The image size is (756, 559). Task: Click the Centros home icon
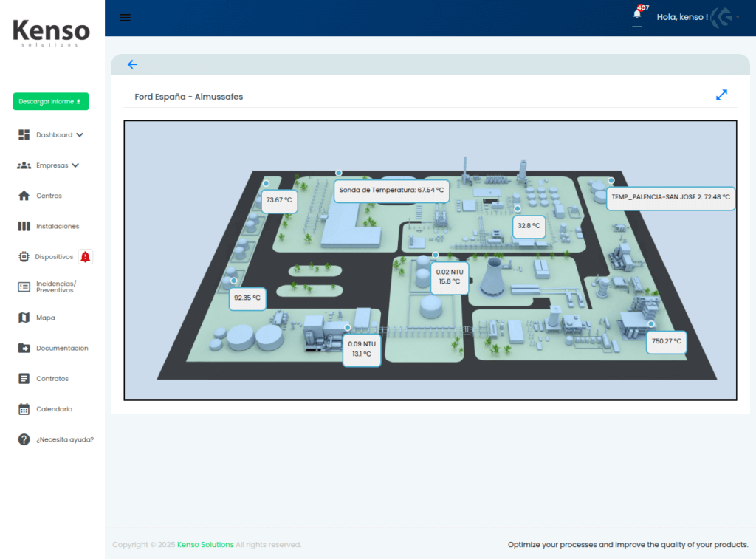(24, 196)
